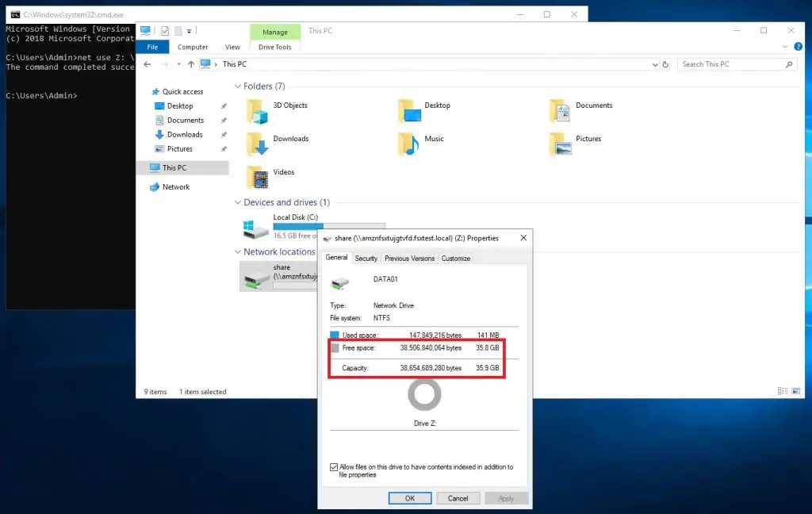This screenshot has width=812, height=514.
Task: Switch to large icons view in status bar
Action: (796, 391)
